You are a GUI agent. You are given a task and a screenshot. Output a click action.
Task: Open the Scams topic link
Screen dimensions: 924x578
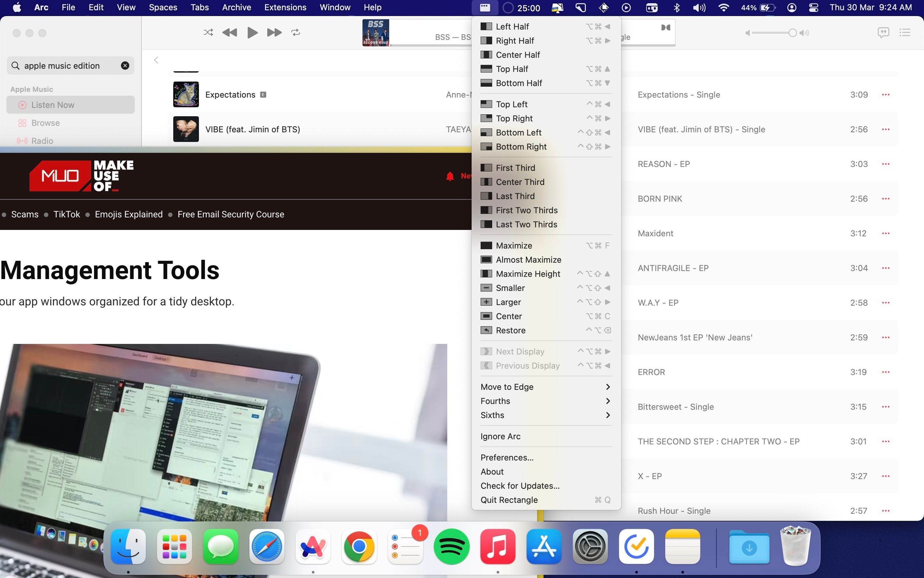click(25, 214)
